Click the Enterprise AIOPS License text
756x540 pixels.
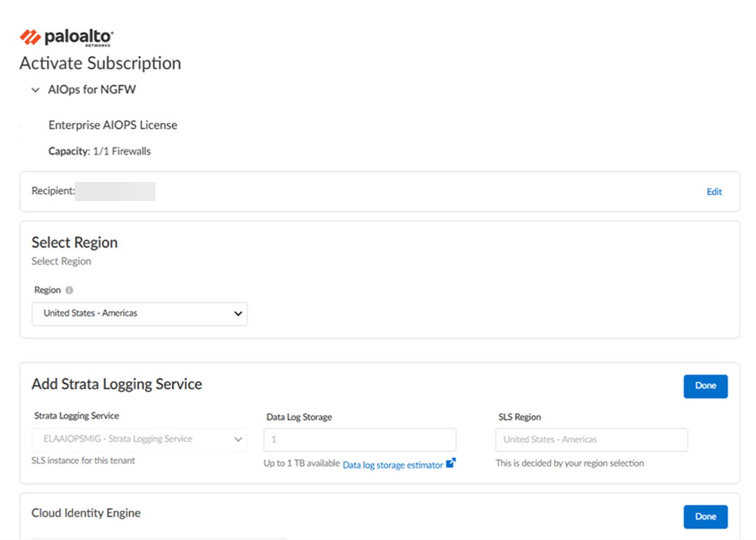(x=113, y=126)
